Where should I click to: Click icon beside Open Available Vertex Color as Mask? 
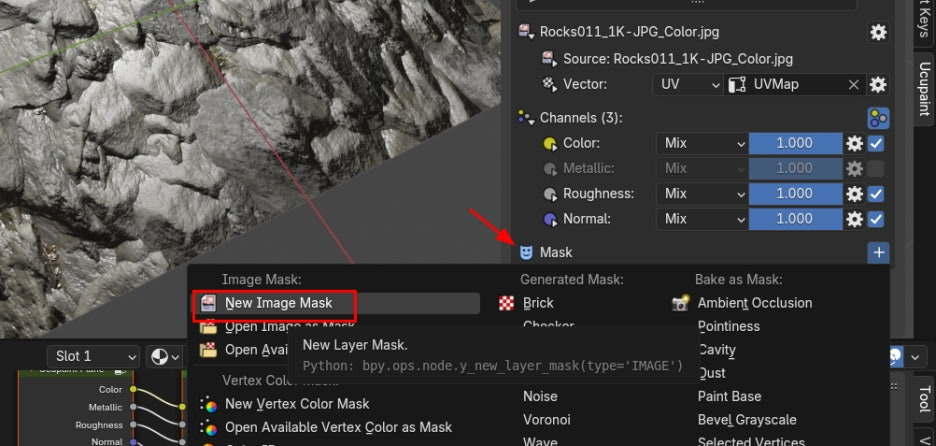click(208, 427)
